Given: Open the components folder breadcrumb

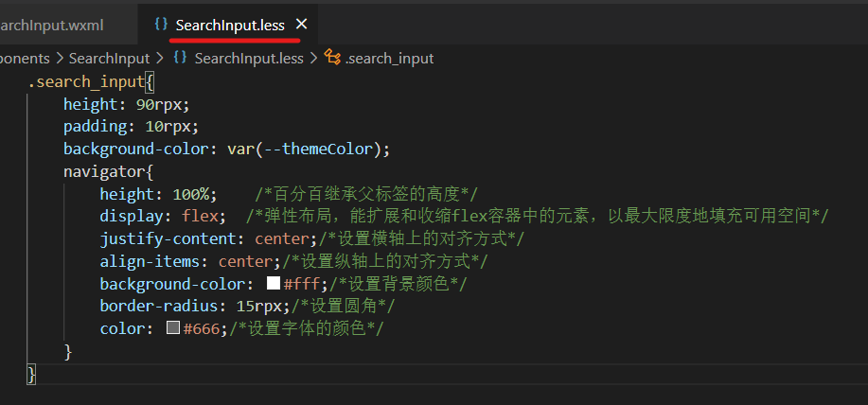Looking at the screenshot, I should [25, 58].
